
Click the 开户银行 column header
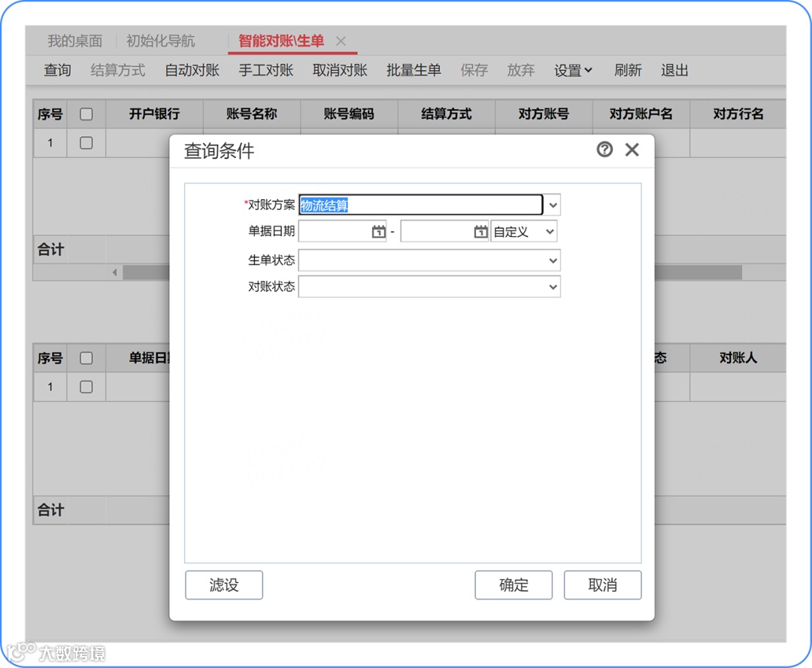click(x=154, y=114)
